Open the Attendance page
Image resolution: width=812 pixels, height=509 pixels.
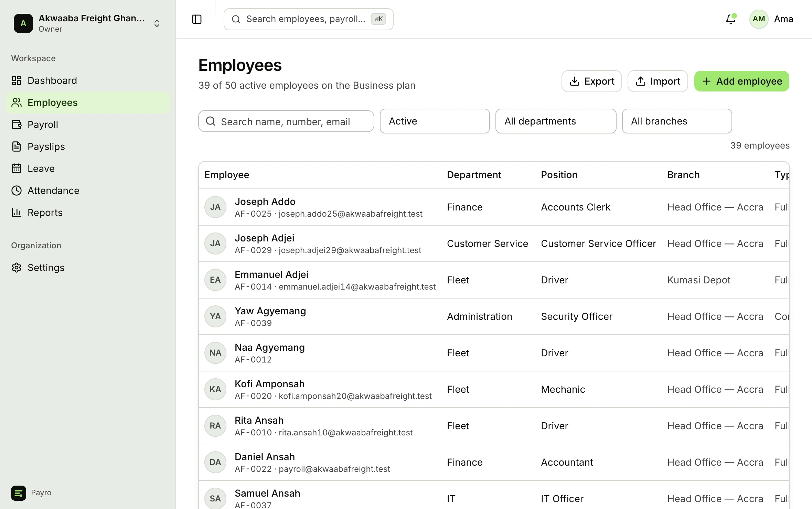[88, 191]
